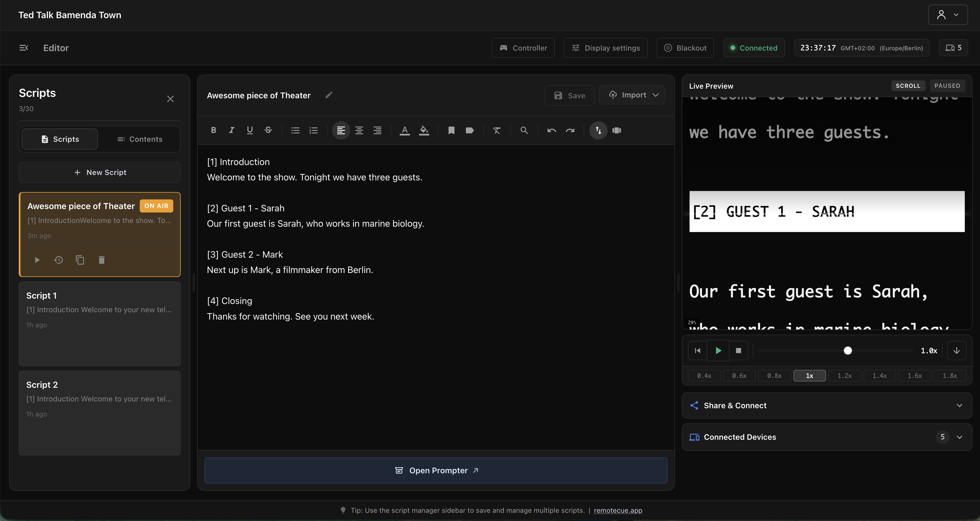Open the remotecue.app link

click(x=618, y=511)
